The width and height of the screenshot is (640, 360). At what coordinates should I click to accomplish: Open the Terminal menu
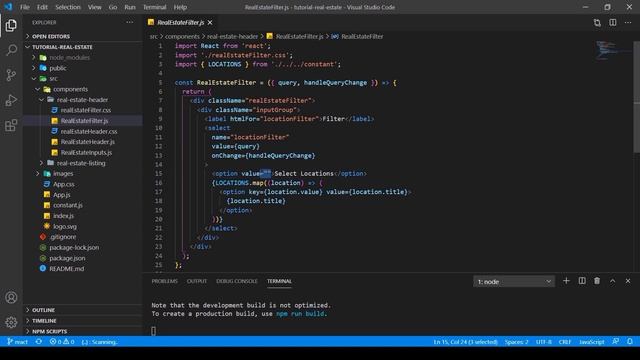tap(155, 7)
